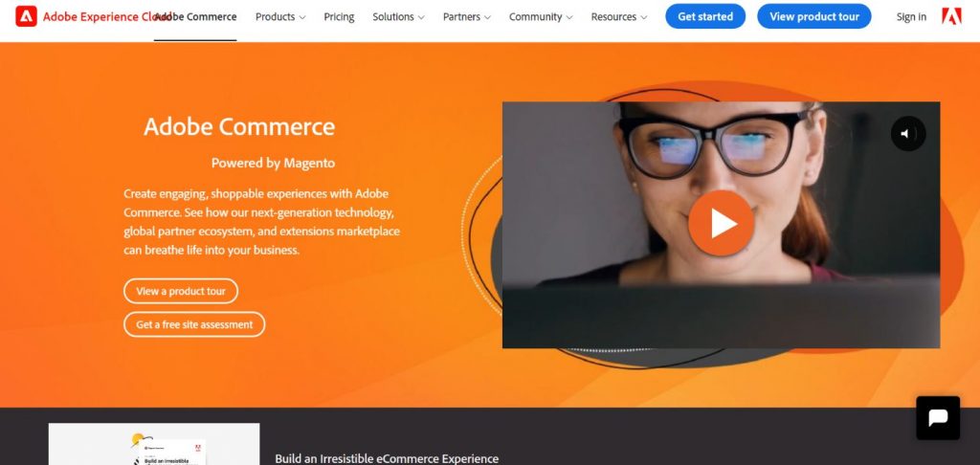Click the red Adobe logo at top right
The width and height of the screenshot is (980, 465).
(x=951, y=16)
